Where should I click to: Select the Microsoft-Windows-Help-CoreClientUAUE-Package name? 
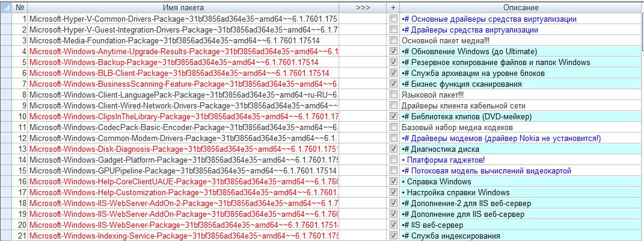[183, 181]
